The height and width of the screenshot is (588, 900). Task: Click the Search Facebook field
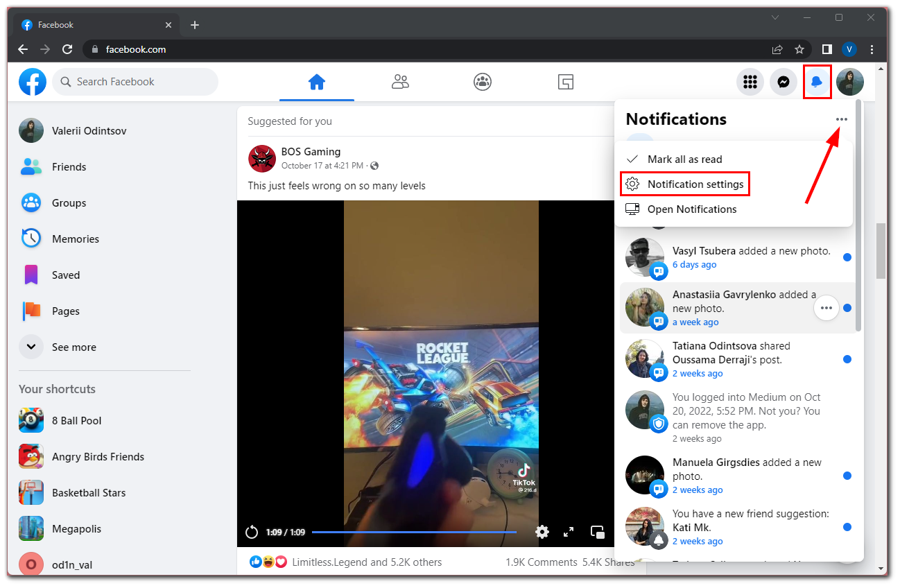click(135, 82)
